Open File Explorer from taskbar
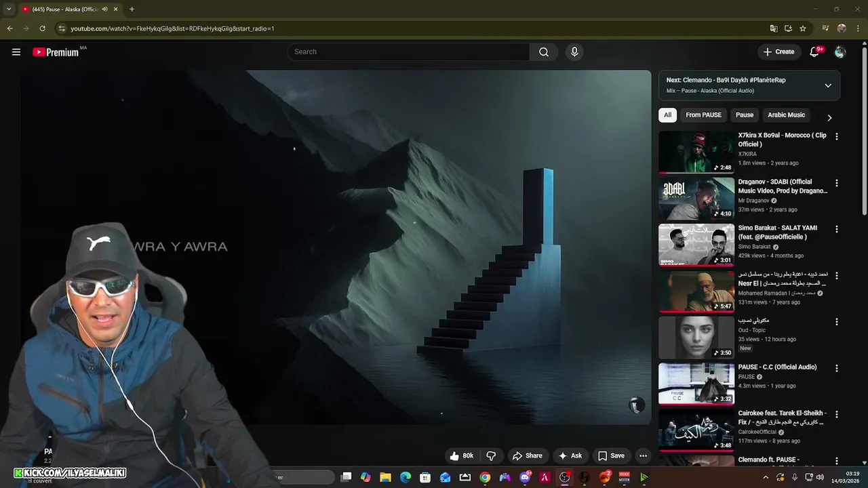The image size is (868, 488). (x=385, y=477)
